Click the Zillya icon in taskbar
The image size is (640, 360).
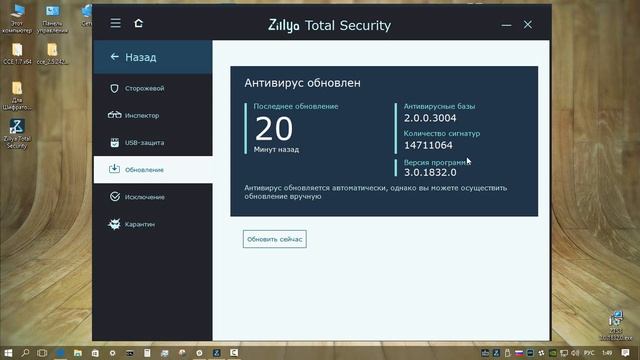[217, 353]
